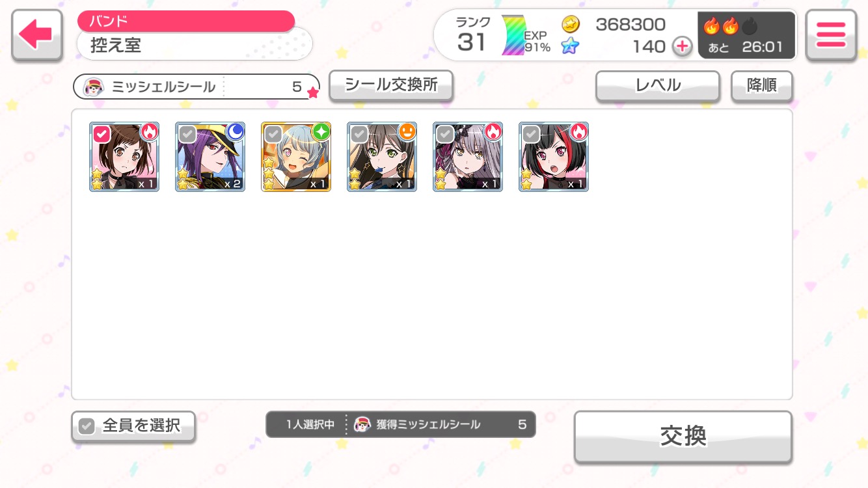The image size is (868, 488).
Task: Tap the pink plus icon beside star count
Action: click(x=682, y=47)
